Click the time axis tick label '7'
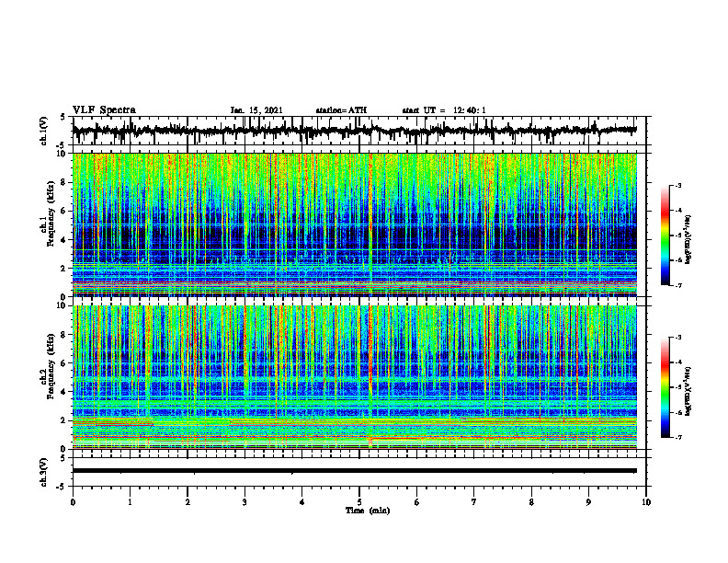 (x=474, y=502)
